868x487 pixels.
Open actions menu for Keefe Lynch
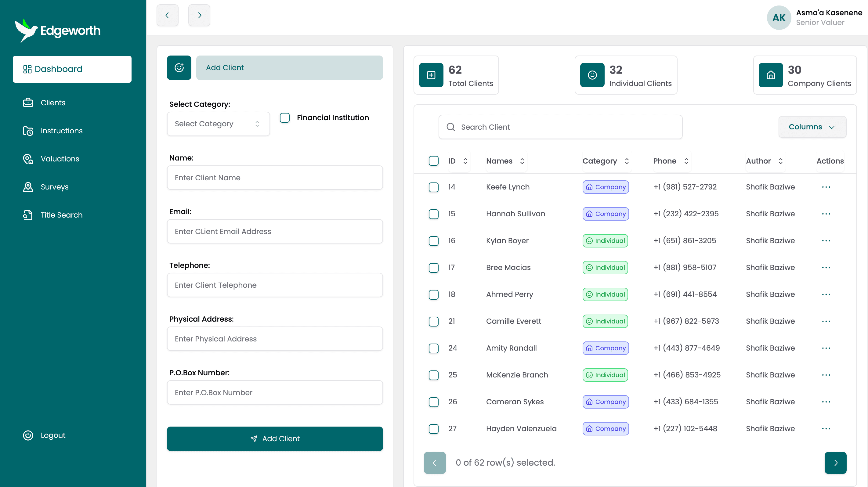(x=826, y=187)
